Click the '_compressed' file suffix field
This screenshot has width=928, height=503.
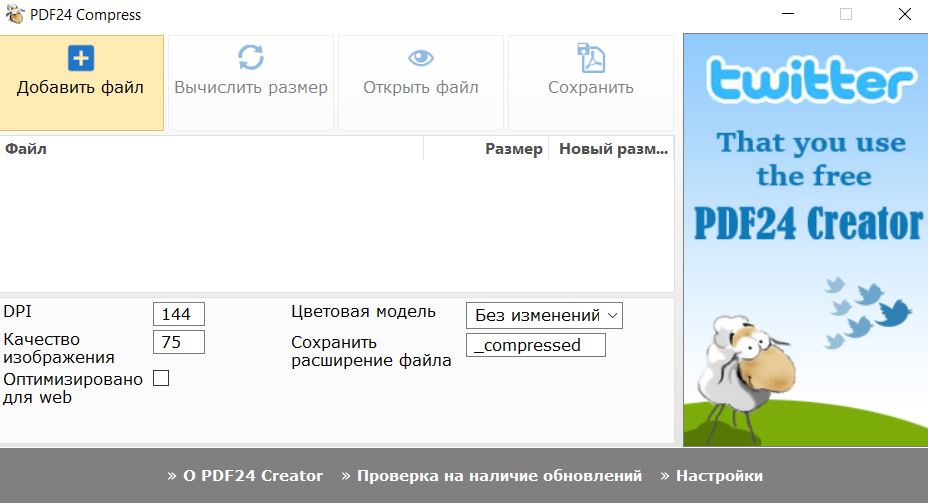[536, 345]
